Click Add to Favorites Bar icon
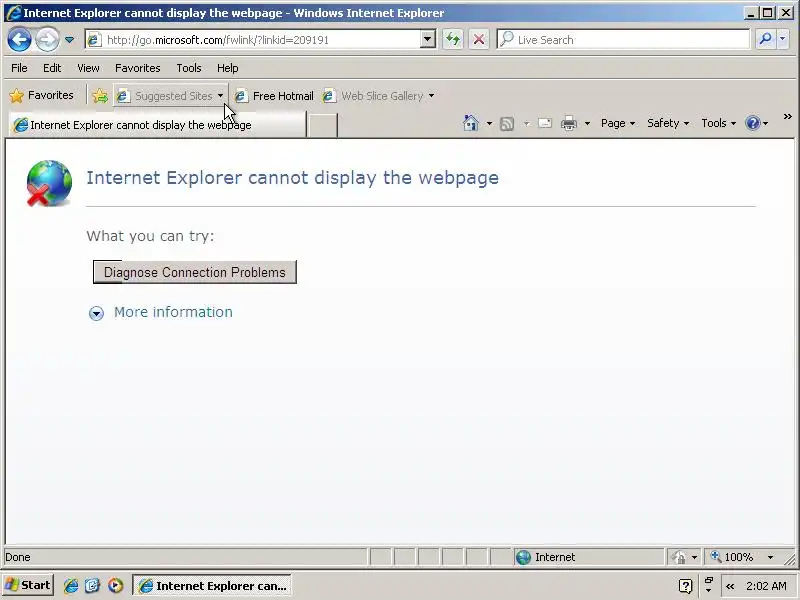The width and height of the screenshot is (800, 600). coord(100,95)
